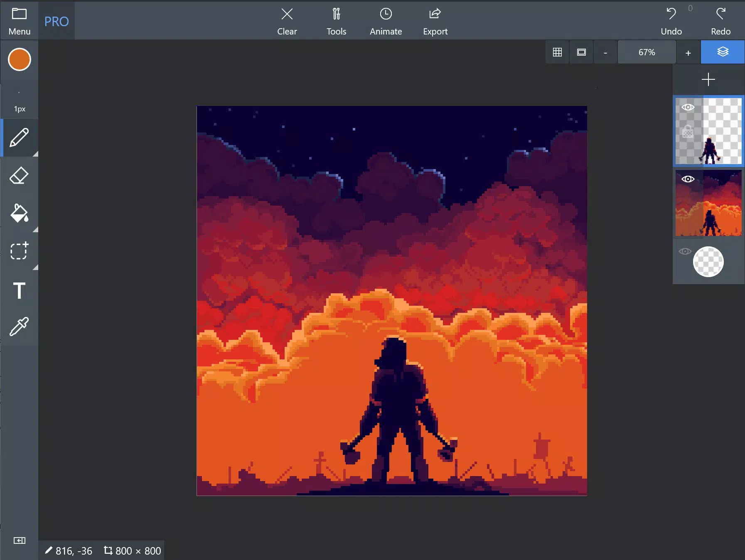Viewport: 745px width, 560px height.
Task: Select the Pencil tool
Action: click(19, 138)
